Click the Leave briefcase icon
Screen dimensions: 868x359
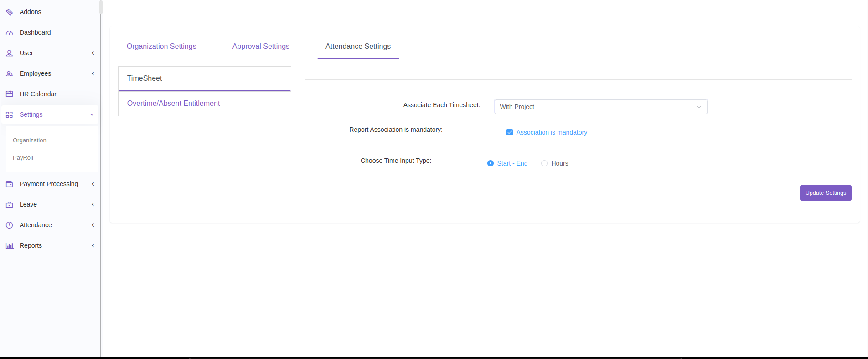(x=9, y=204)
